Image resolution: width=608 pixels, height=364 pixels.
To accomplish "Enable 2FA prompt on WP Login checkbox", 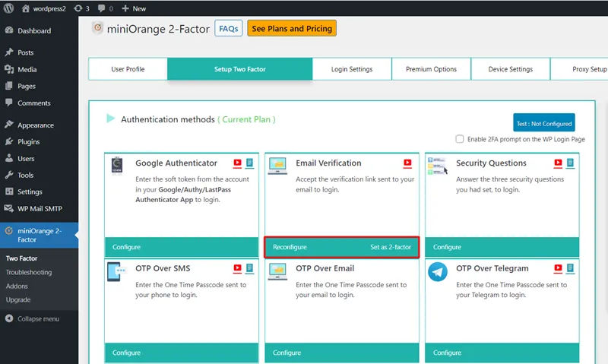I will click(460, 139).
